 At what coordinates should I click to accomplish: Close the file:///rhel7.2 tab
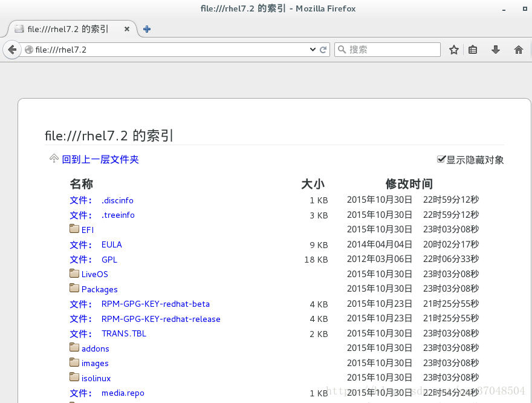coord(127,29)
